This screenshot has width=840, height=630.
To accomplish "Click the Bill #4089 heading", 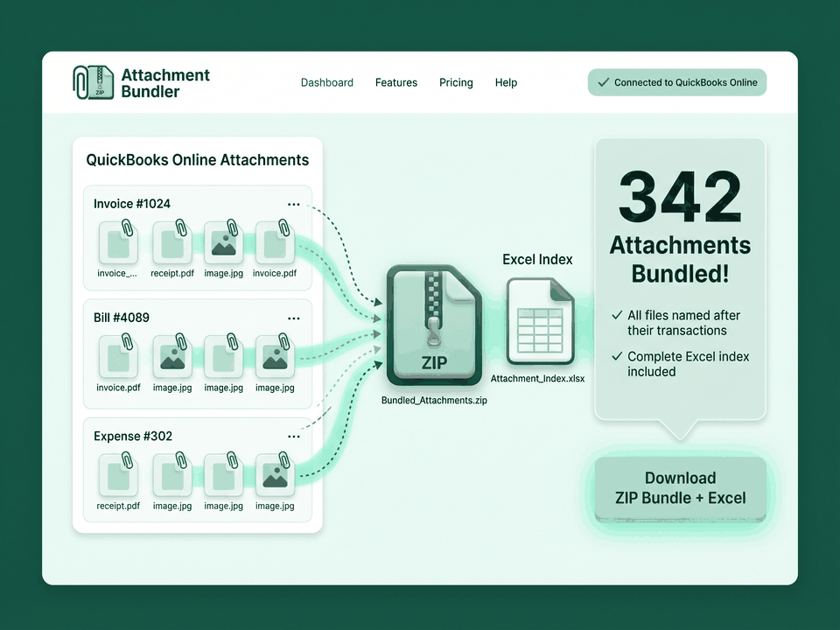I will (122, 318).
